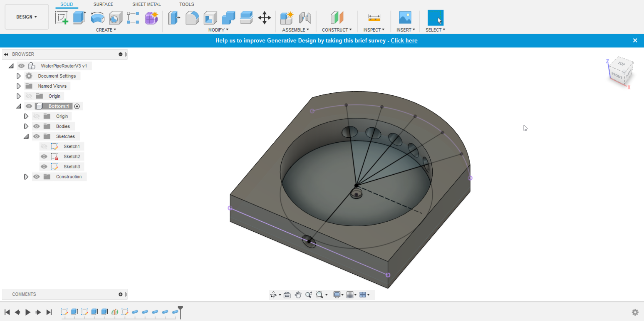
Task: Expand the Construction folder
Action: click(x=26, y=177)
